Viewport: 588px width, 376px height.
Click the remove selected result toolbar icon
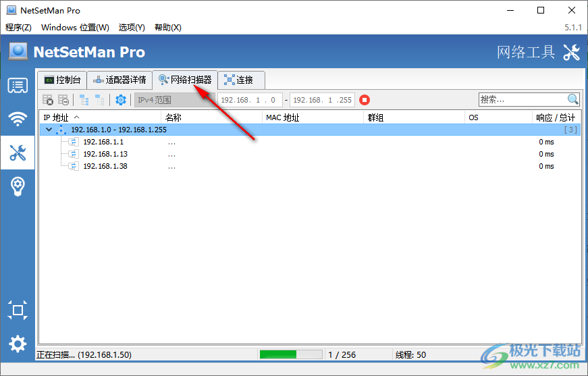click(63, 100)
